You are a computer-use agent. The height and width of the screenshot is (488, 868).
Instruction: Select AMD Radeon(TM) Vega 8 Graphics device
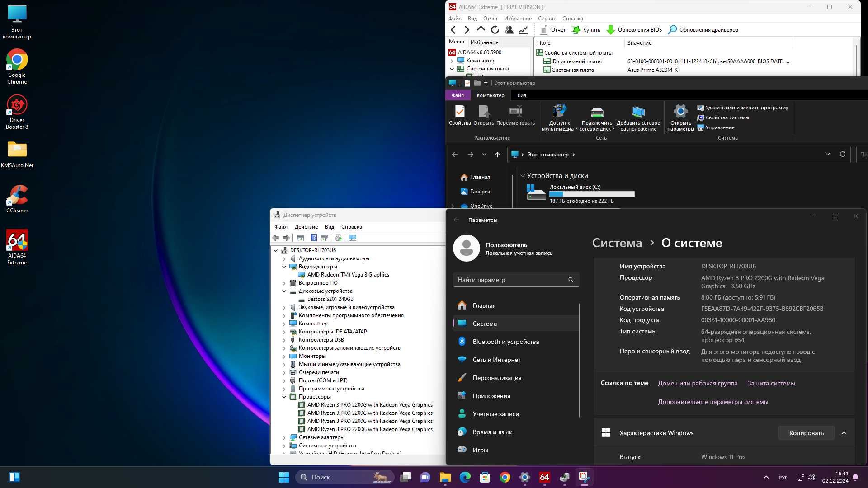coord(348,275)
